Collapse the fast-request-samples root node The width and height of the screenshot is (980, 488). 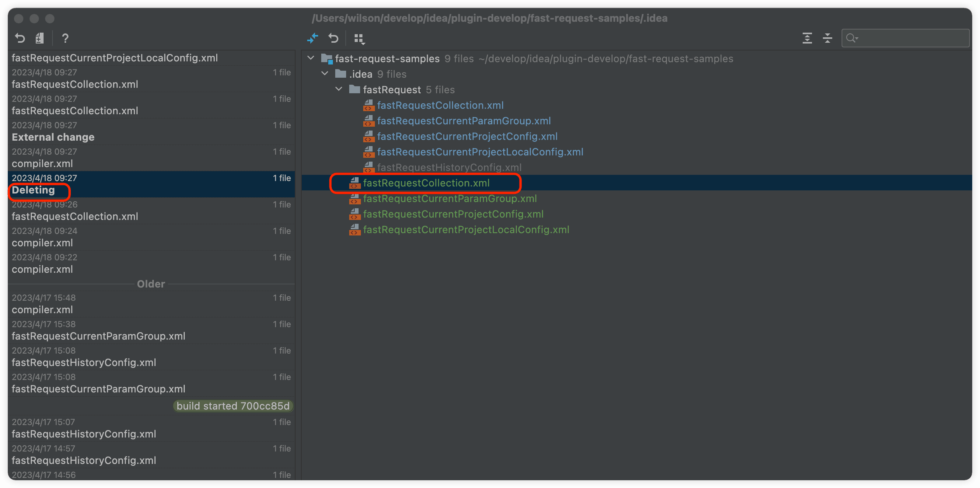tap(311, 58)
